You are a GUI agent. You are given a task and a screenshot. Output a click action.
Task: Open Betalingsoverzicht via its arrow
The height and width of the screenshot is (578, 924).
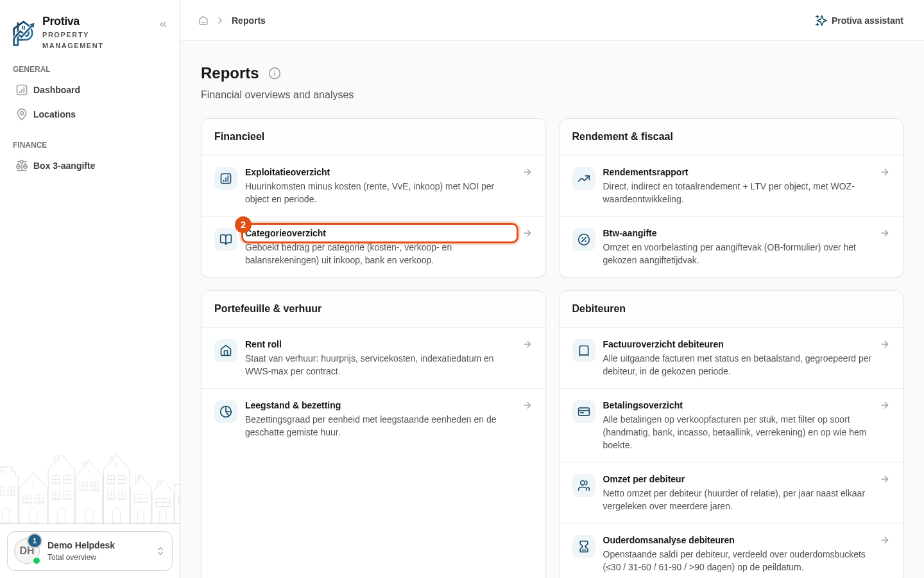click(885, 405)
